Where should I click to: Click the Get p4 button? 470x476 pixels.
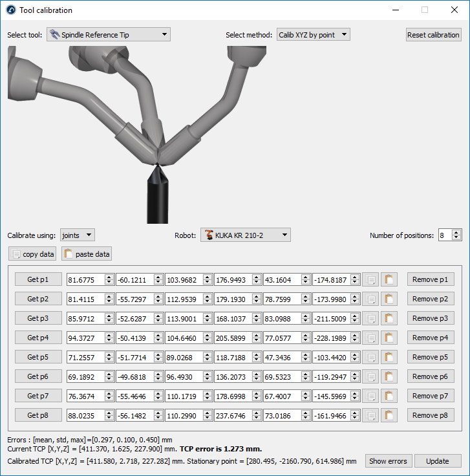click(x=38, y=338)
